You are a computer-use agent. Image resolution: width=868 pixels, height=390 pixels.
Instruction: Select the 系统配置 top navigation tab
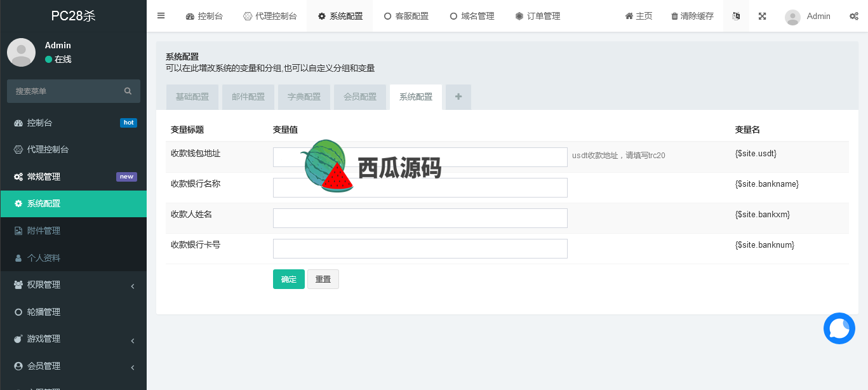340,16
